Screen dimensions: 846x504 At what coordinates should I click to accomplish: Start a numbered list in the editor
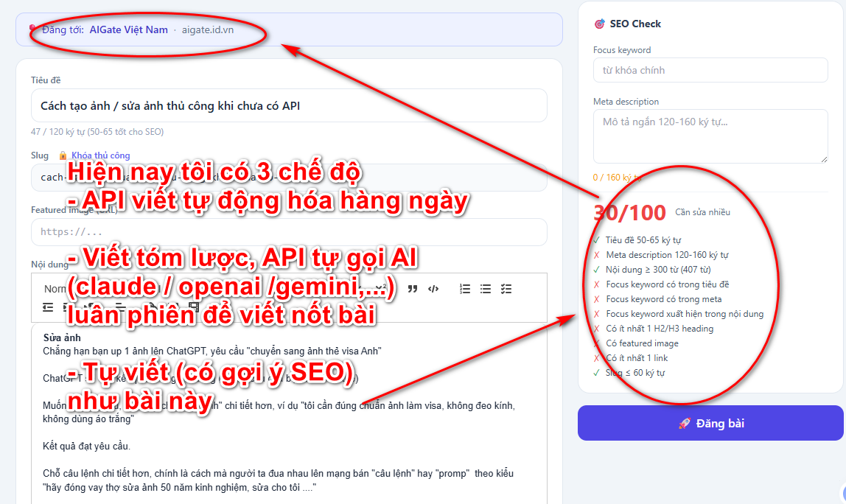[x=465, y=289]
